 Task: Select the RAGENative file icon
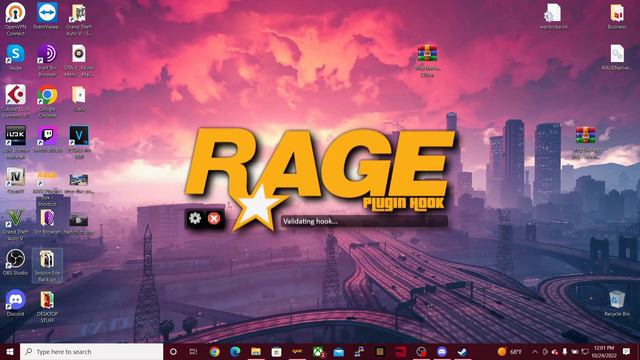pyautogui.click(x=617, y=58)
